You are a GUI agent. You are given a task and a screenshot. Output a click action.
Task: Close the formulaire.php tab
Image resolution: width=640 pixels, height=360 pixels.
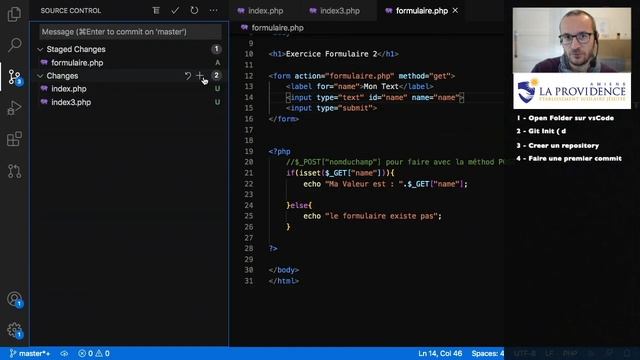click(x=455, y=11)
